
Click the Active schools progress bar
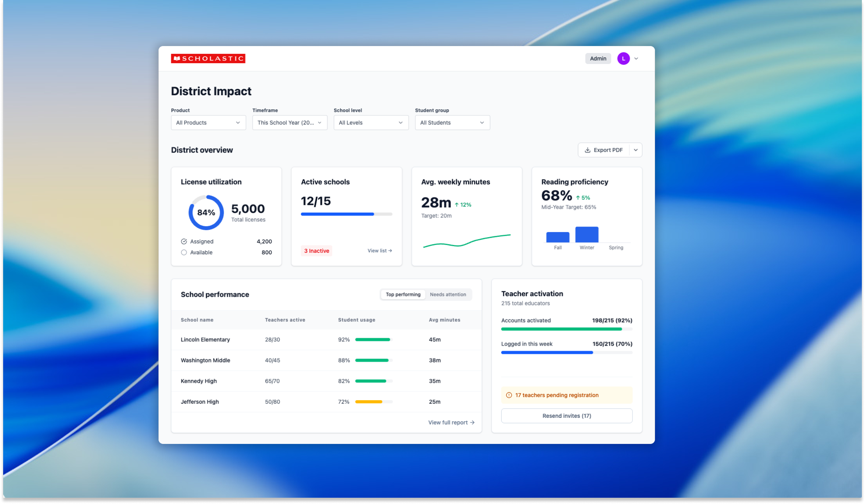pyautogui.click(x=346, y=214)
